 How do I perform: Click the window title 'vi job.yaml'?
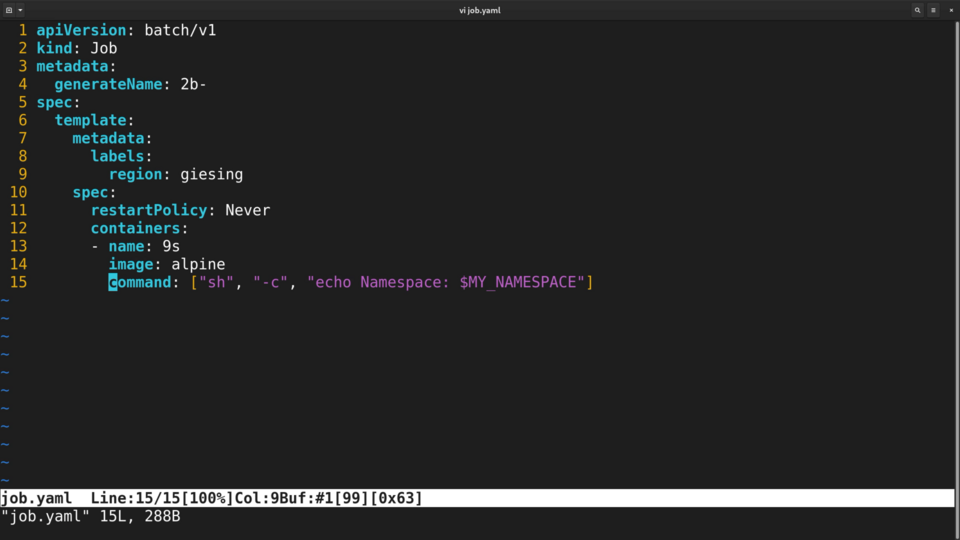479,10
